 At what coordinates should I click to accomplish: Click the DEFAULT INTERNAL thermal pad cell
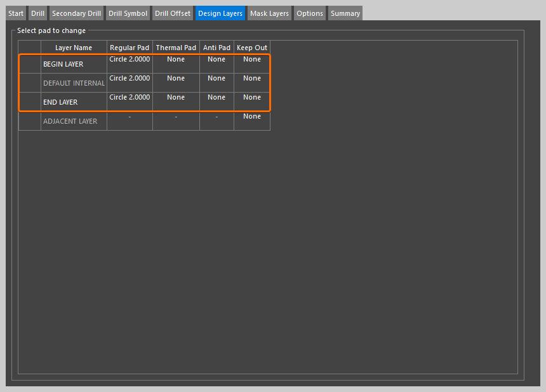176,79
